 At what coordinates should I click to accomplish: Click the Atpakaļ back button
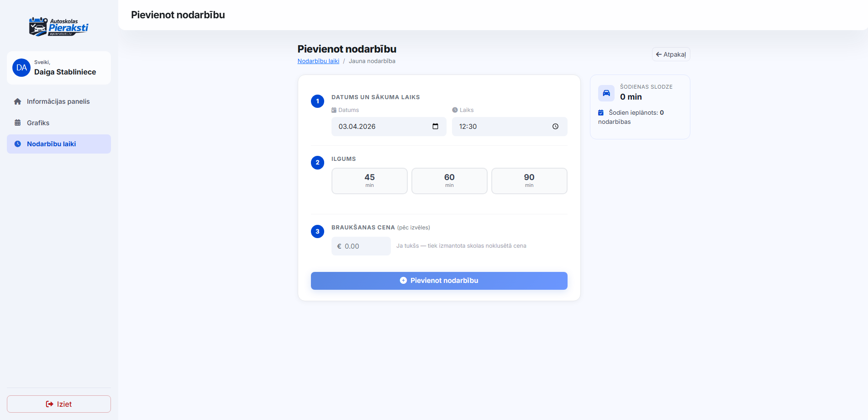[671, 54]
